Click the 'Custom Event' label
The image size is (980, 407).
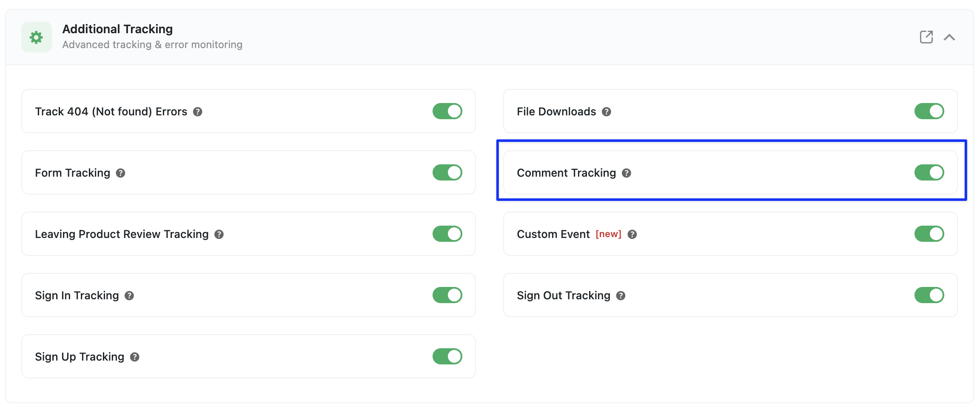pos(553,234)
